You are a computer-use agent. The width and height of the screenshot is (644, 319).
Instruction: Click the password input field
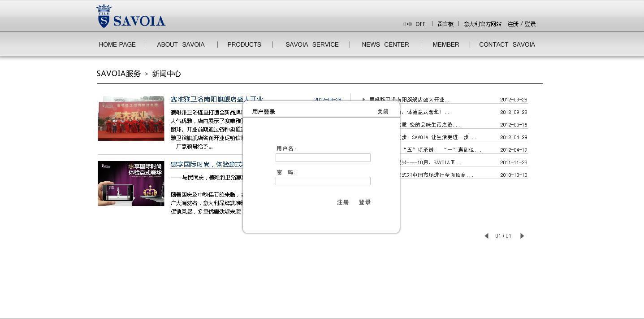tap(323, 181)
